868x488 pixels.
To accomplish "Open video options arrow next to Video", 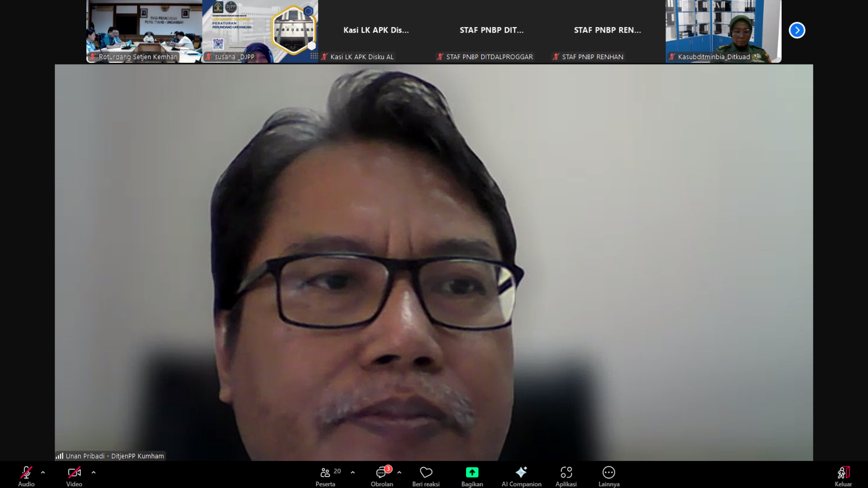I will point(94,473).
